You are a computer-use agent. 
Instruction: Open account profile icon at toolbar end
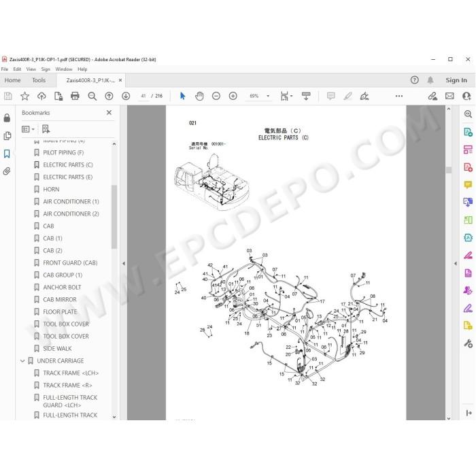466,97
